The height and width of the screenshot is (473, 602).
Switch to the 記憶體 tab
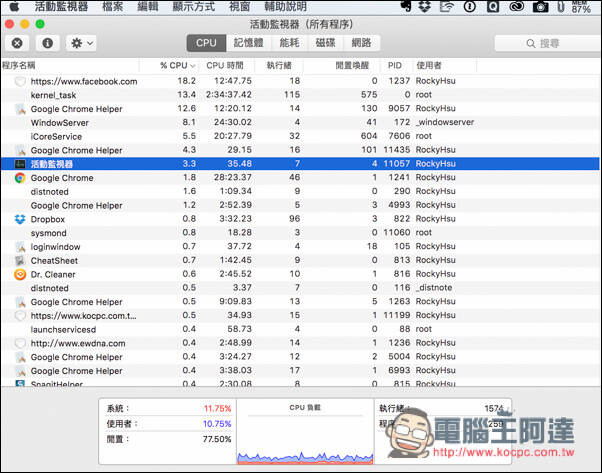pos(248,43)
